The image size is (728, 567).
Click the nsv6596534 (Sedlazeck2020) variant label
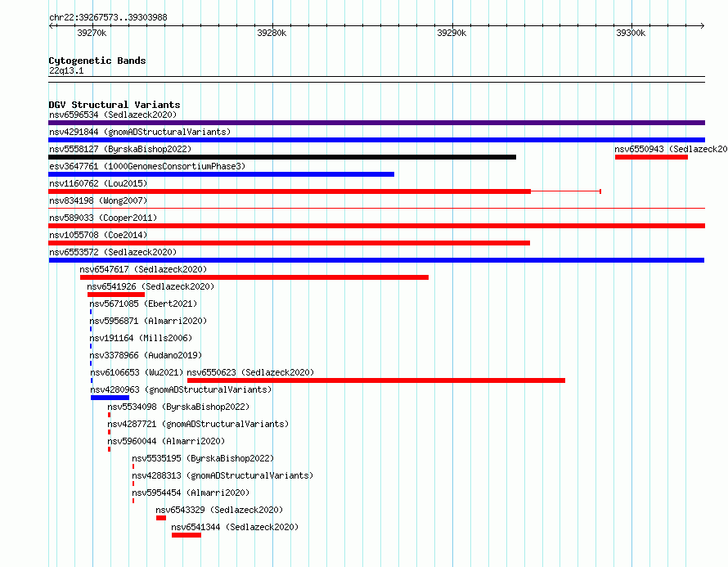point(113,115)
